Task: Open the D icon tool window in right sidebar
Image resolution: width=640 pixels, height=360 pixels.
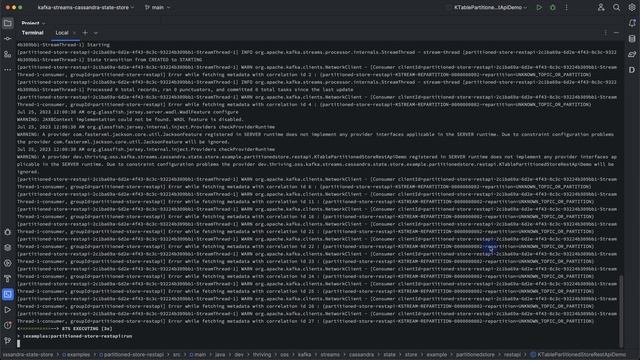Action: 632,70
